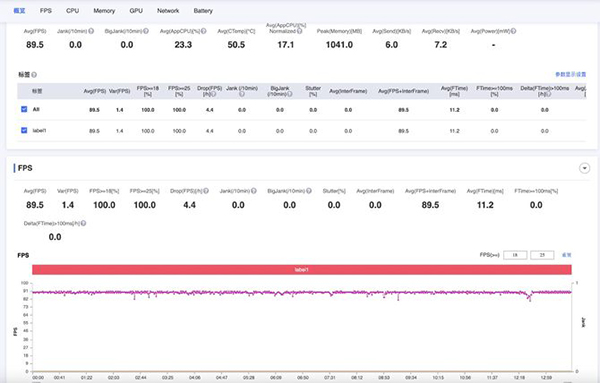The width and height of the screenshot is (600, 383).
Task: Click the blue reset link next to FPS threshold
Action: (x=566, y=255)
